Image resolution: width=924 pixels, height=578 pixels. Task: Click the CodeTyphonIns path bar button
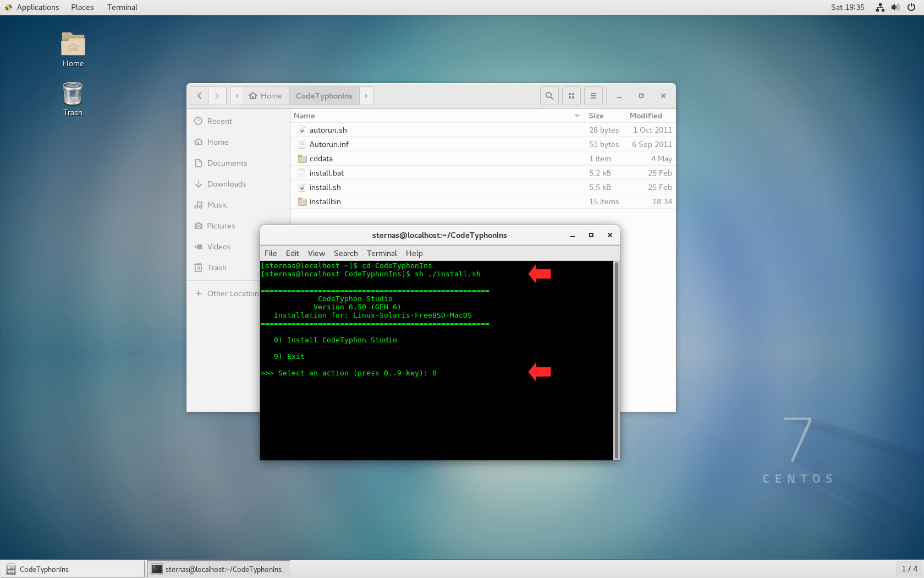pyautogui.click(x=324, y=96)
